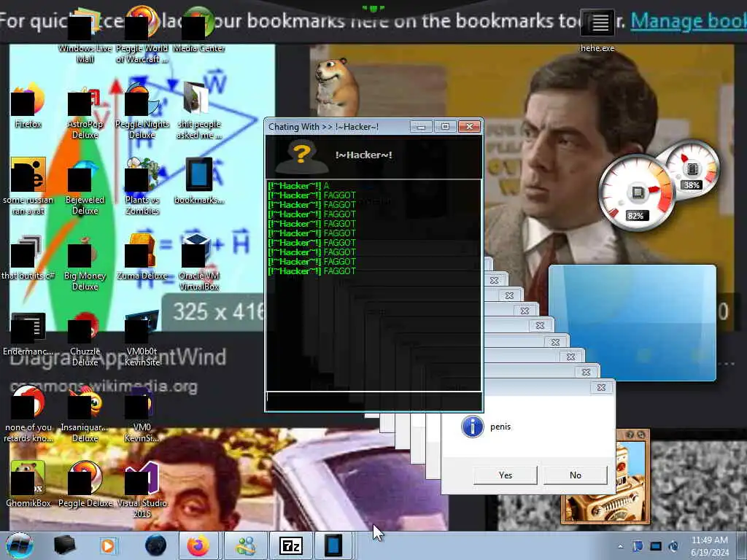Open the 'shit people asked me' folder
The width and height of the screenshot is (747, 560).
coord(198,112)
